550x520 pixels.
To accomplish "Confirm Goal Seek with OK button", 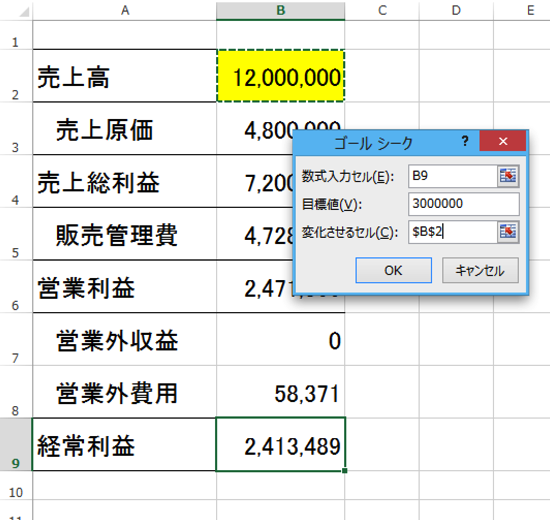I will 393,270.
